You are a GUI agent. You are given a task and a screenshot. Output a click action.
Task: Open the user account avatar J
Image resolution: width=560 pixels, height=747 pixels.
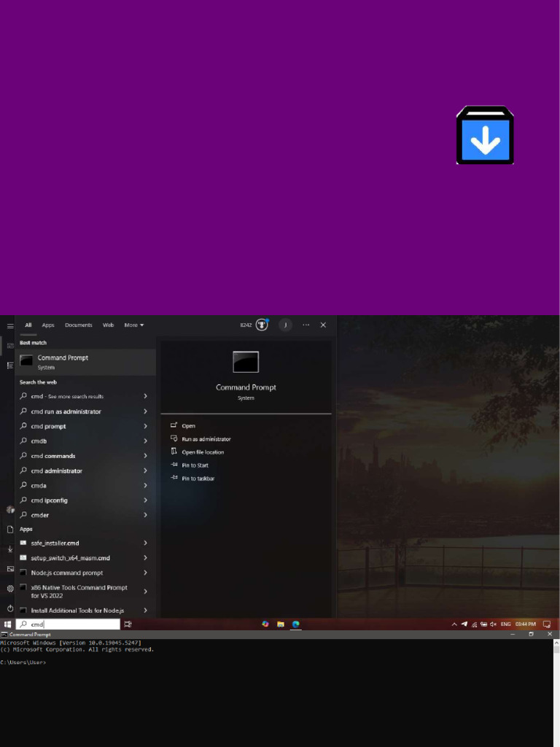point(285,325)
